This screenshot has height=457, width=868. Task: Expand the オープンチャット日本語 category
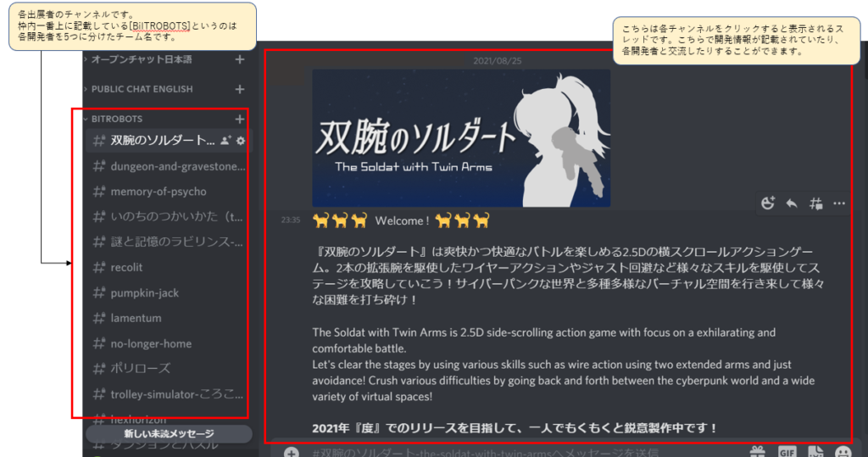[142, 59]
